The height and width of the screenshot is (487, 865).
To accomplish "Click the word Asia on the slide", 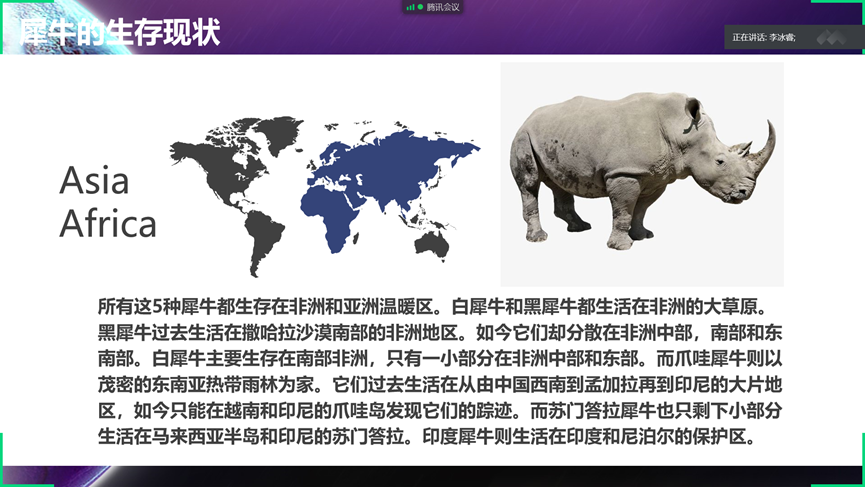I will coord(94,180).
